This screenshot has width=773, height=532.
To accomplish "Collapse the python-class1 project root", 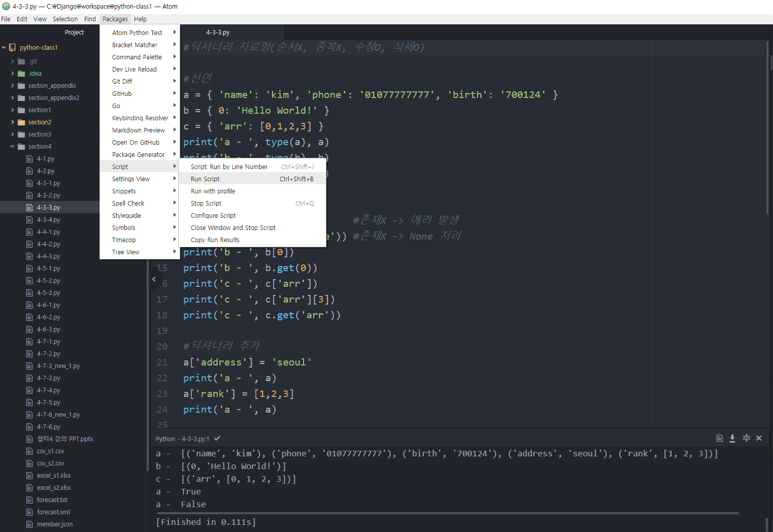I will click(x=4, y=48).
